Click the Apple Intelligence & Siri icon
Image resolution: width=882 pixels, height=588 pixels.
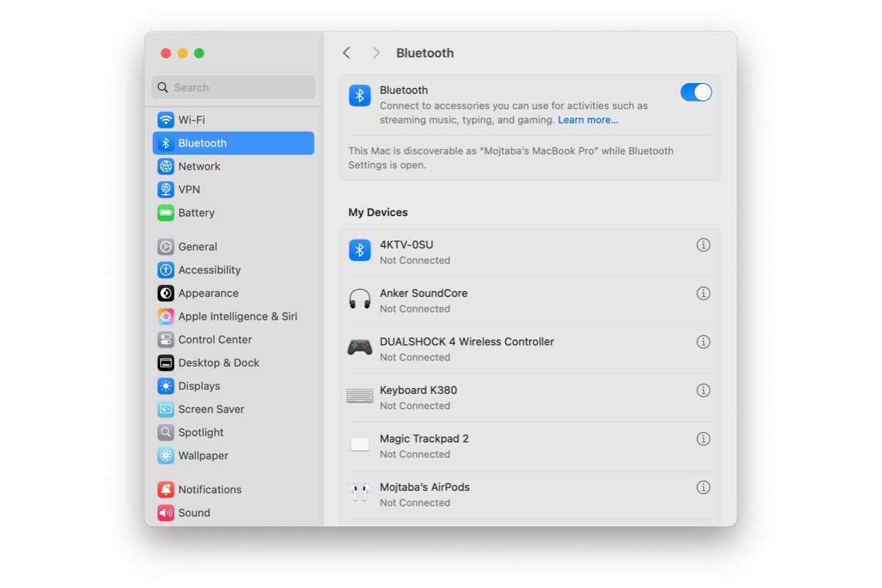[x=166, y=316]
